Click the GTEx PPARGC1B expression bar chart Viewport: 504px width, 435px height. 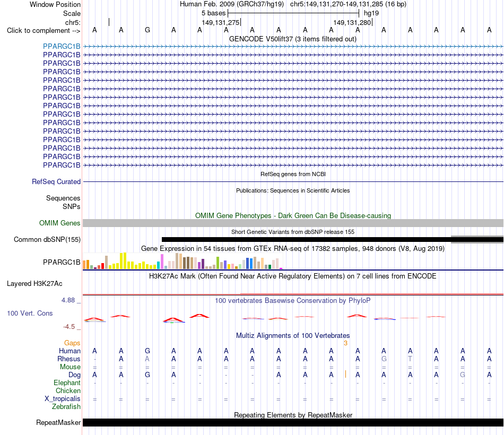point(183,261)
